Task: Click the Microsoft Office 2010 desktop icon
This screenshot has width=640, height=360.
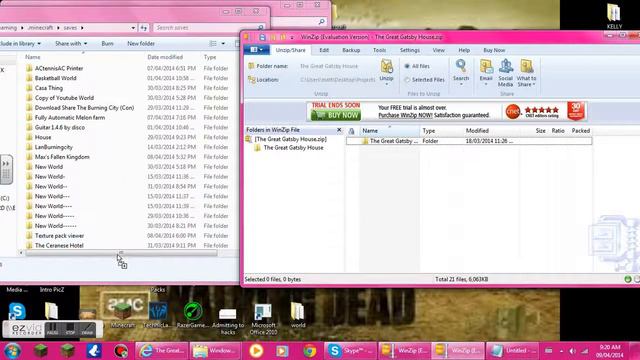Action: pos(263,319)
